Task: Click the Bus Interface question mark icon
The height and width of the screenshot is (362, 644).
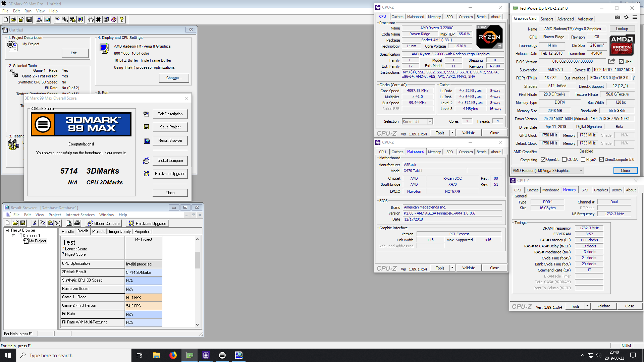Action: pyautogui.click(x=634, y=78)
